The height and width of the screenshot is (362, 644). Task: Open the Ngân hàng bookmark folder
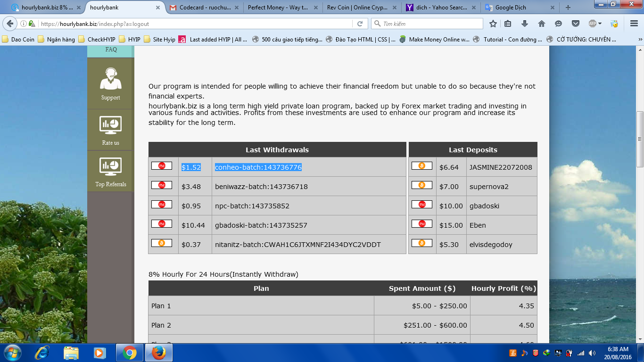[57, 40]
